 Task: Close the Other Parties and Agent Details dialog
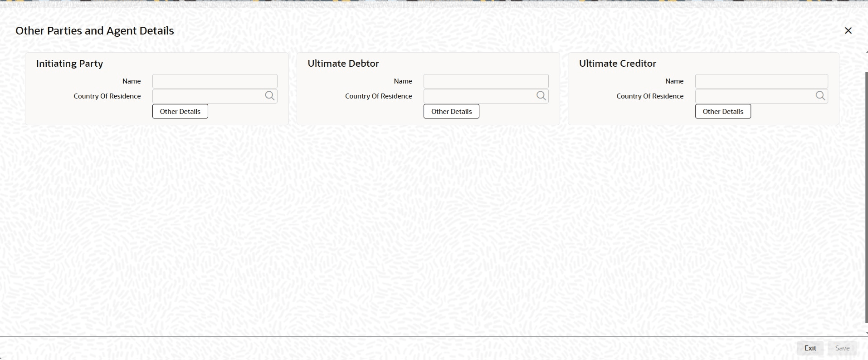848,30
